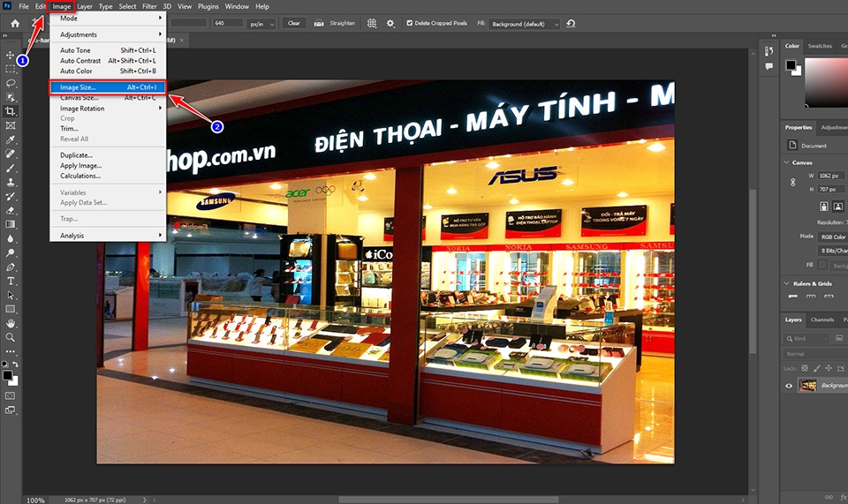Screen dimensions: 848x504
Task: Select the Move tool
Action: [11, 55]
